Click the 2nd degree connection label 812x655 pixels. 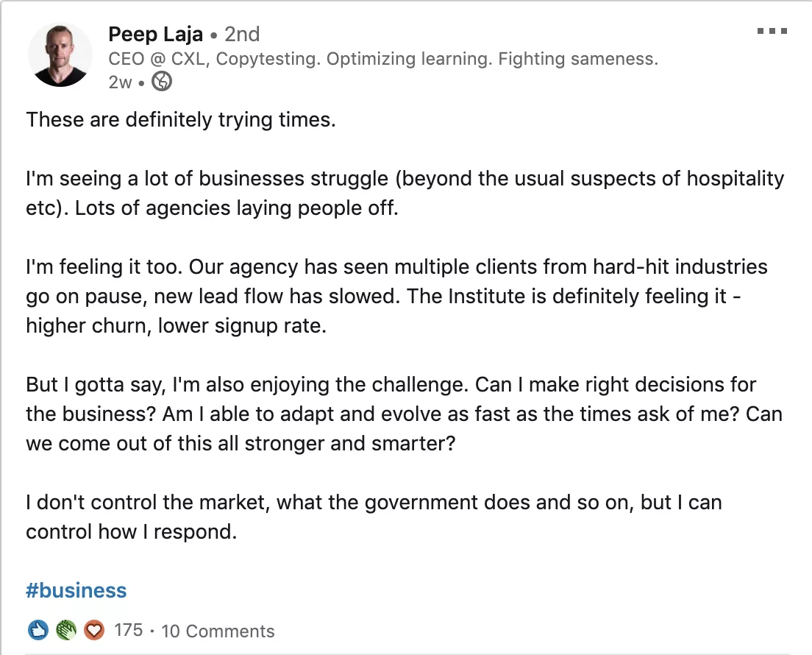click(x=242, y=34)
